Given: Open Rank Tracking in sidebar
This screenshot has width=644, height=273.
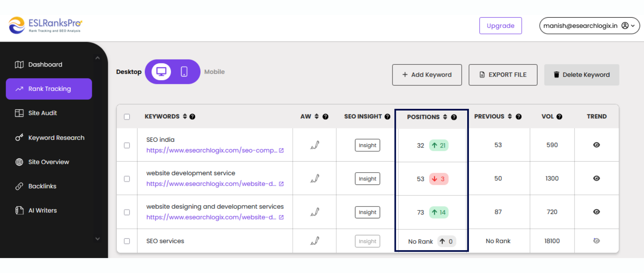Looking at the screenshot, I should 49,89.
